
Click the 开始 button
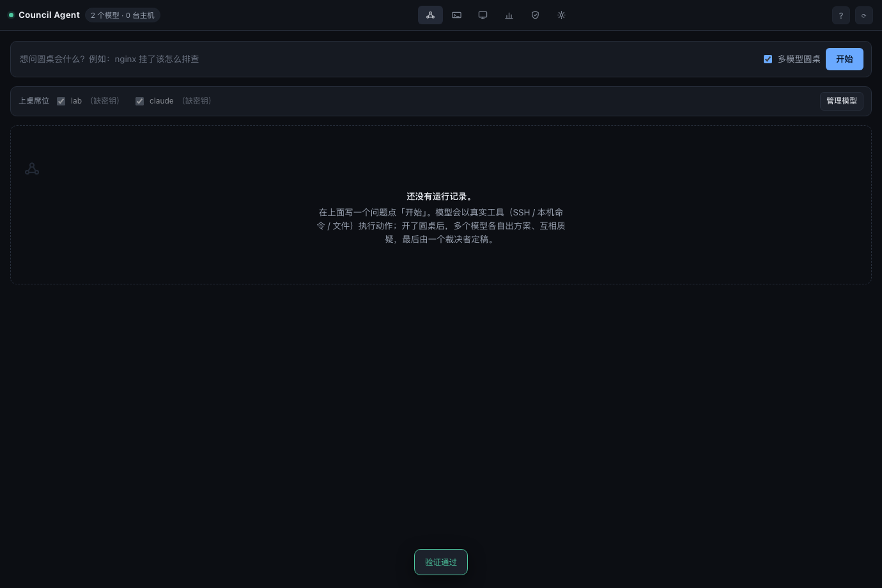click(x=844, y=59)
